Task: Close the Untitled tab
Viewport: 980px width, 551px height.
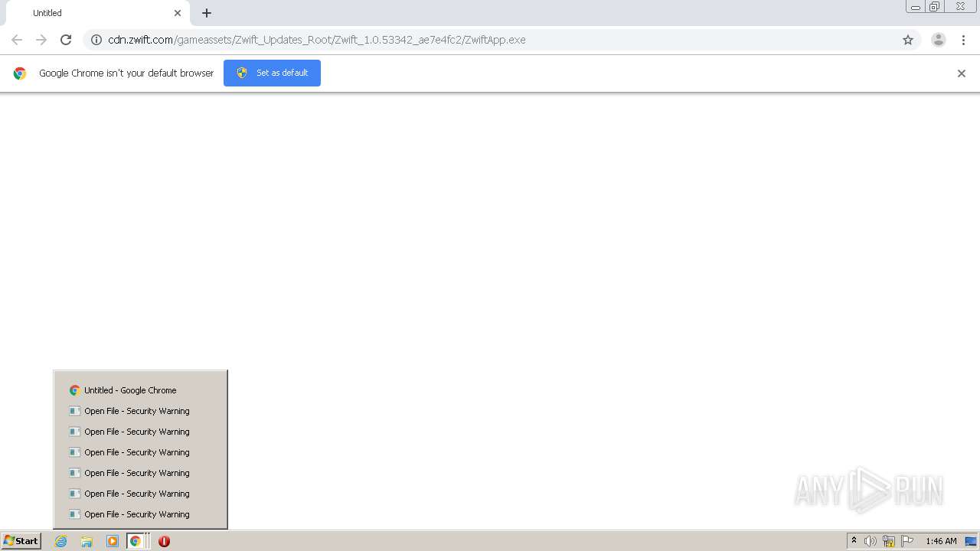Action: click(x=178, y=13)
